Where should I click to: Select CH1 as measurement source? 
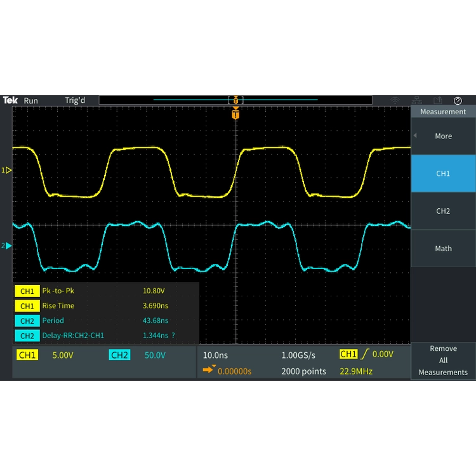pyautogui.click(x=443, y=173)
